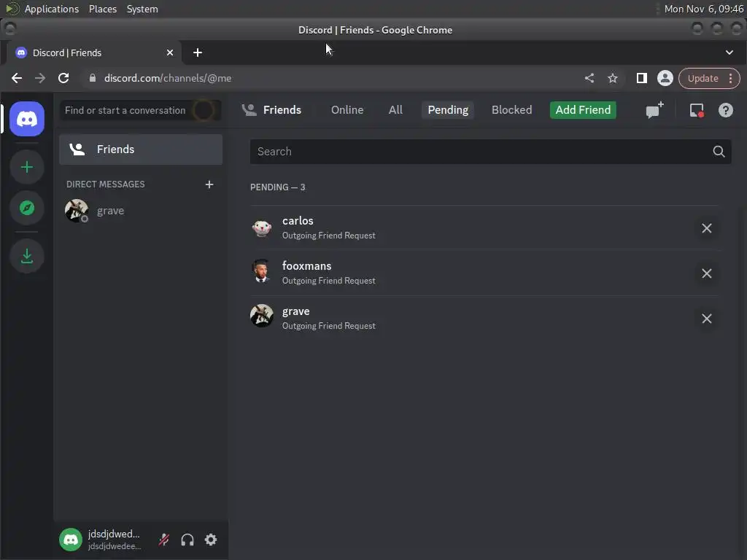Click Find or start a conversation box
The height and width of the screenshot is (560, 747).
141,111
